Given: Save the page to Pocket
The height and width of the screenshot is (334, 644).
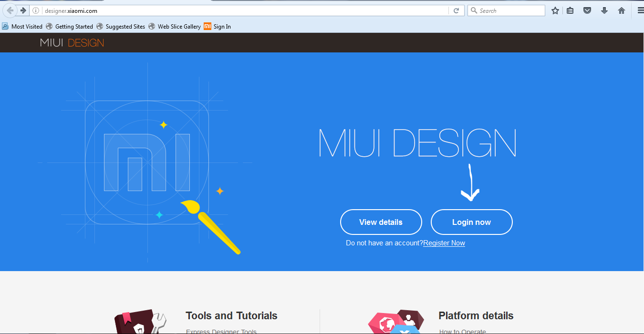Looking at the screenshot, I should click(x=587, y=10).
